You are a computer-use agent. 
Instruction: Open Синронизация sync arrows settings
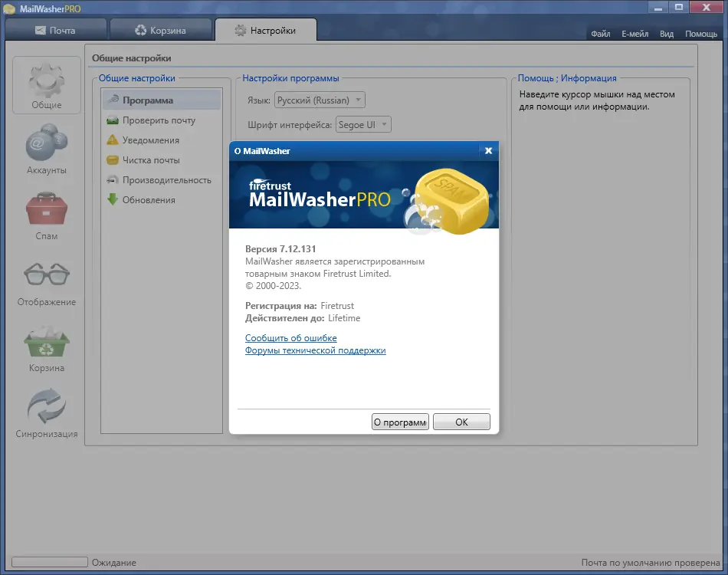(x=47, y=413)
